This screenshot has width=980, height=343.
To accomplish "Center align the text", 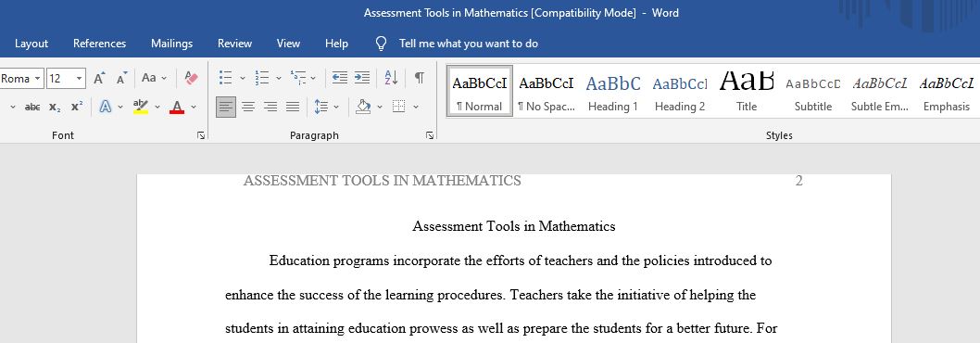I will pos(248,107).
